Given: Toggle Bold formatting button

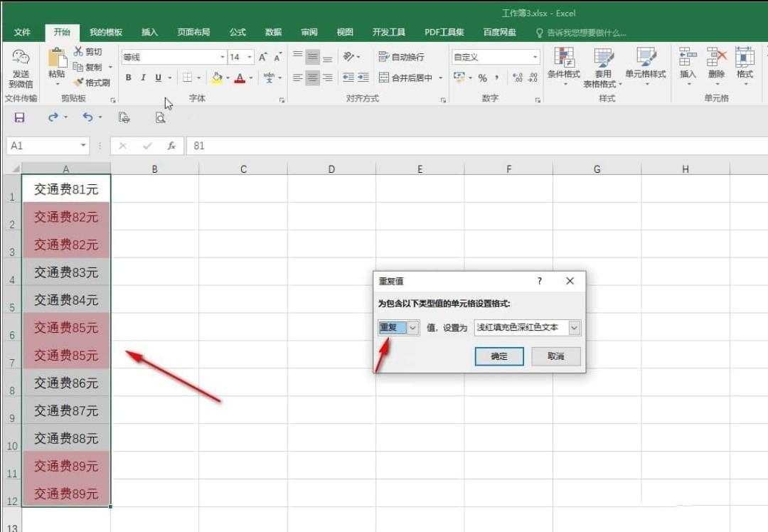Looking at the screenshot, I should [128, 78].
